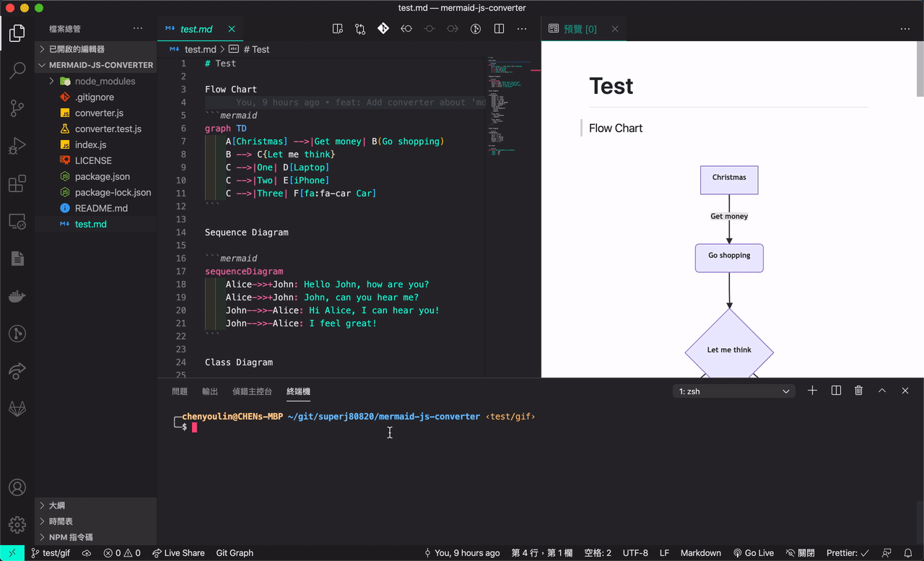Collapse MERMAID-JS-CONVERTER explorer section

[x=95, y=65]
